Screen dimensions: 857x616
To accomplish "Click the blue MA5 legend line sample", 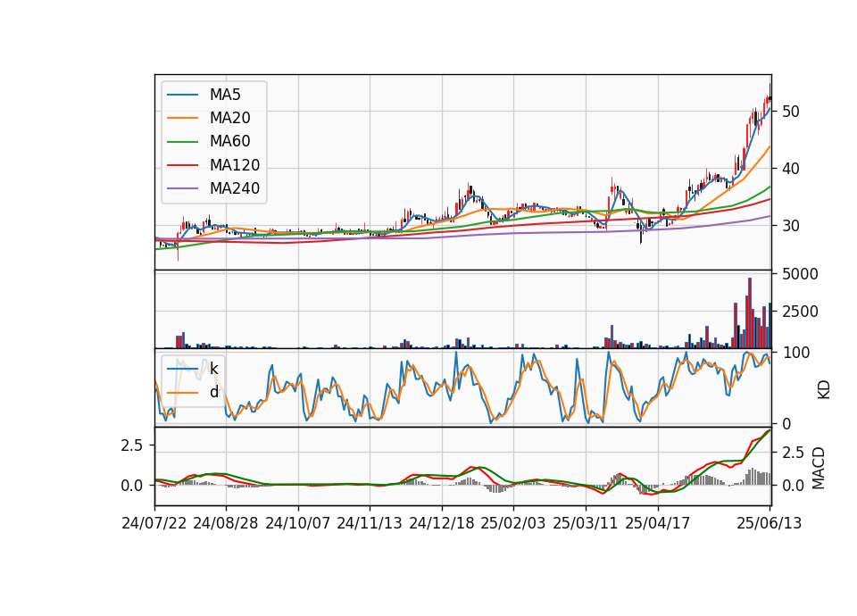I will [182, 95].
